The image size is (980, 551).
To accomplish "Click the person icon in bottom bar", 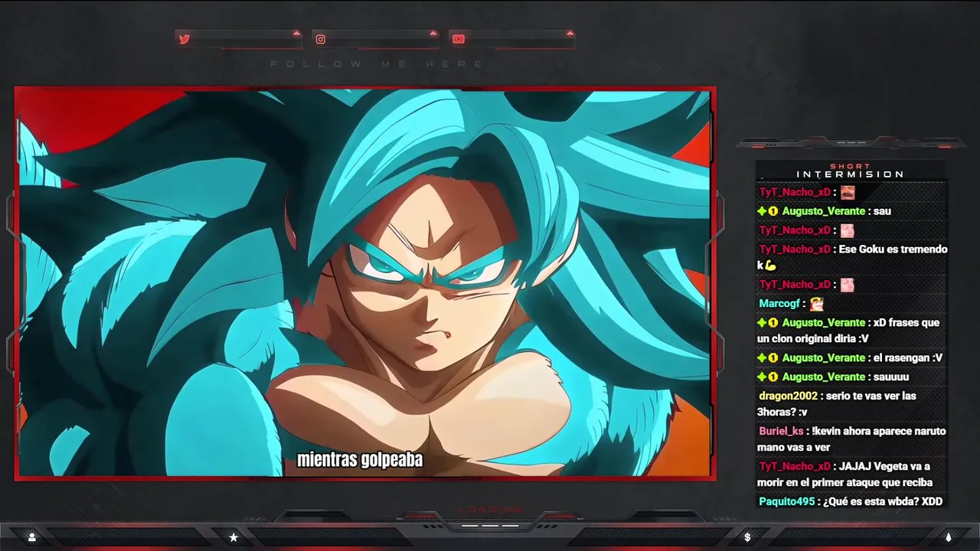I will pos(32,537).
